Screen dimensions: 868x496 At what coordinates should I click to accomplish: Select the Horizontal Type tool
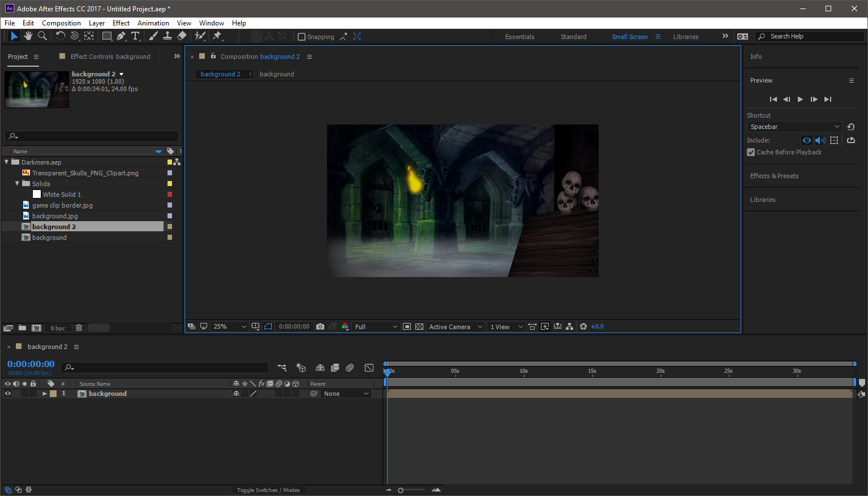tap(135, 36)
